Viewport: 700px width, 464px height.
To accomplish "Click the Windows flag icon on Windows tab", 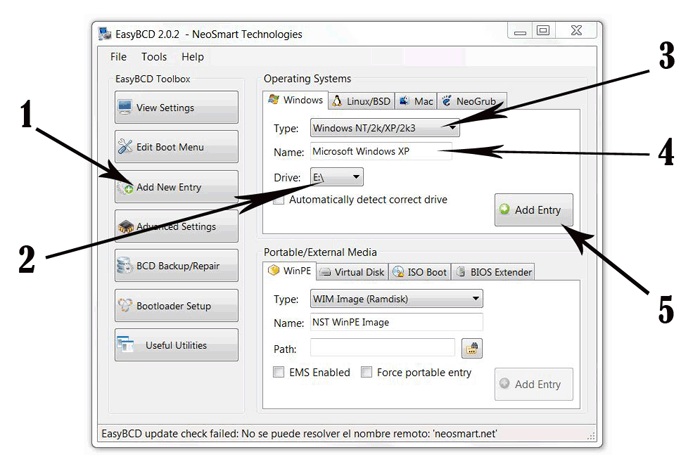I will tap(274, 100).
